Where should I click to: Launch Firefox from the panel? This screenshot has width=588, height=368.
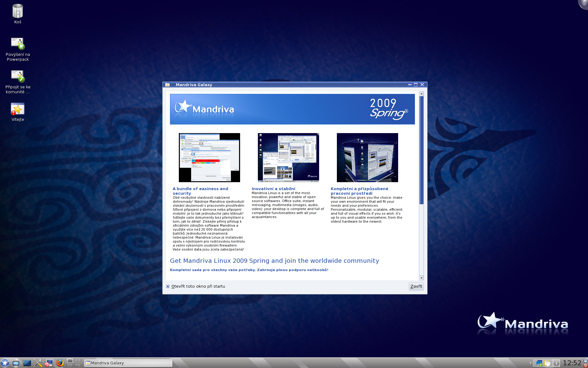(x=60, y=363)
